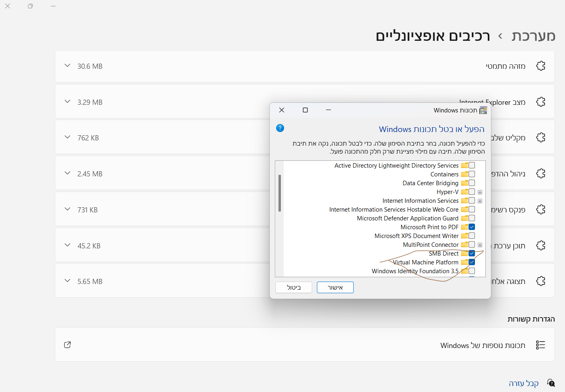Select the SMB Direct feature label
The height and width of the screenshot is (392, 565).
tap(444, 254)
